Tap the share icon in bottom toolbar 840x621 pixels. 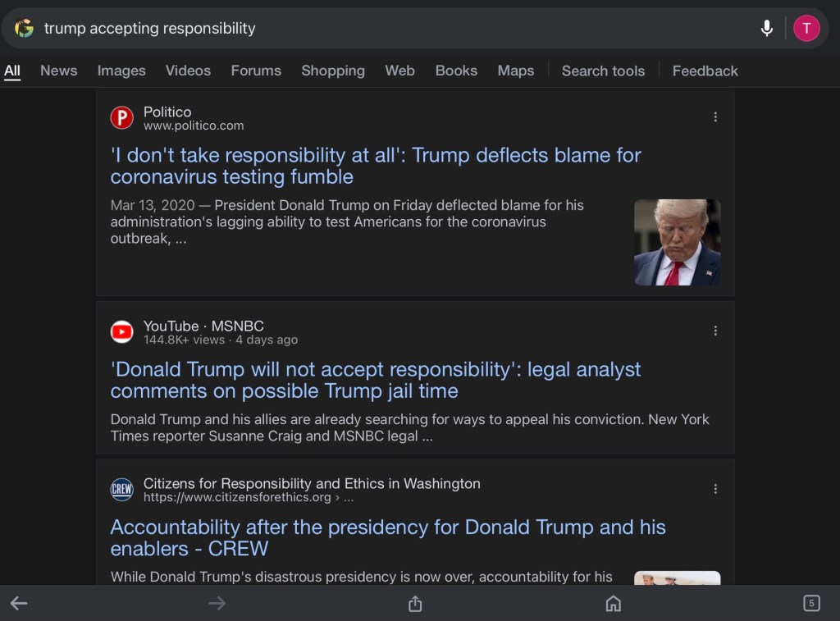415,604
